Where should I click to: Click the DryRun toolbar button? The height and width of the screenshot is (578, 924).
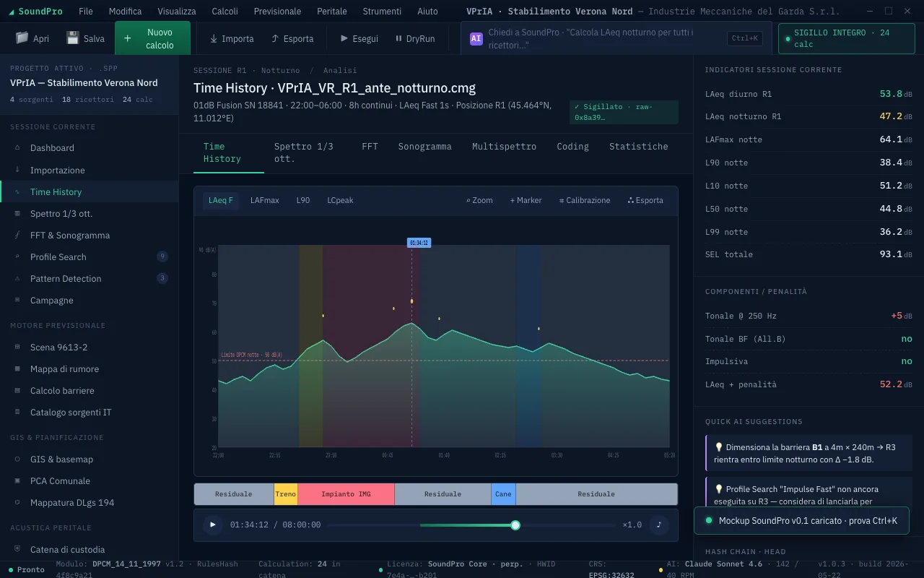[415, 38]
